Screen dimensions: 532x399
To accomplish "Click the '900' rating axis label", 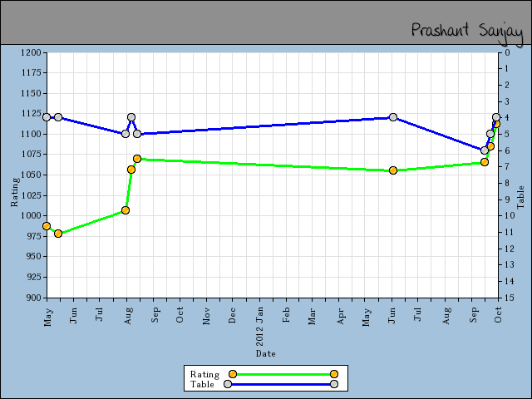I will (x=33, y=298).
